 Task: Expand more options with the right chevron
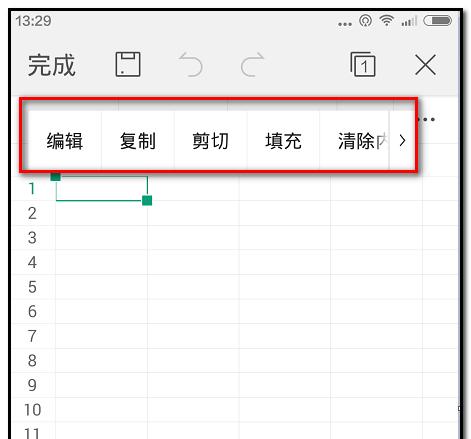click(x=402, y=141)
